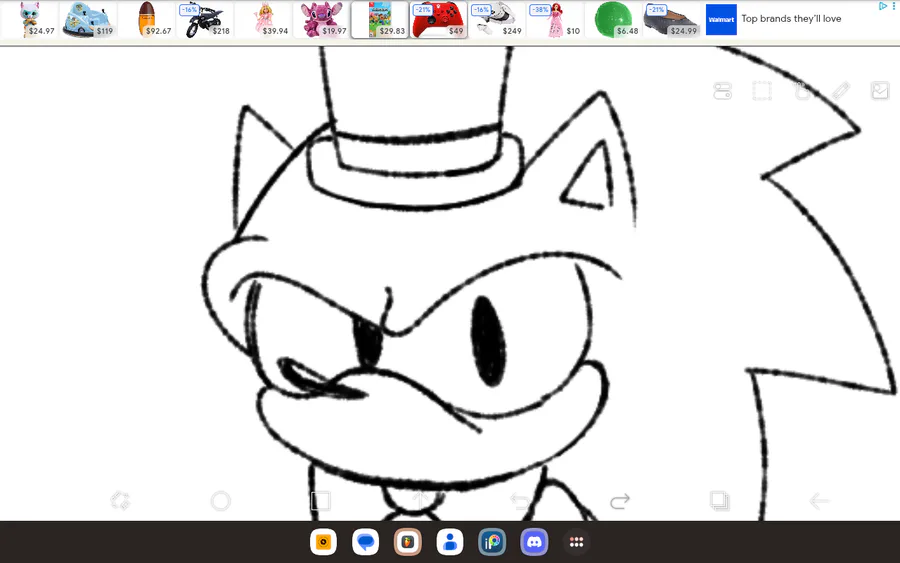Open 'Top brands they'll love' ad text

click(x=791, y=19)
